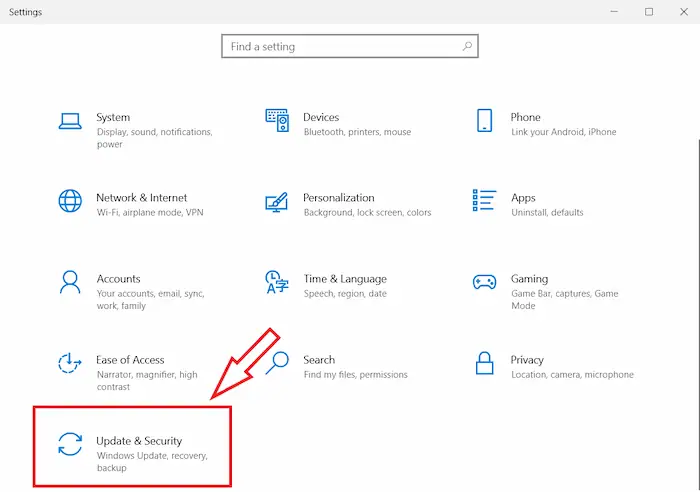
Task: Click the Search magnifier category icon
Action: (279, 362)
